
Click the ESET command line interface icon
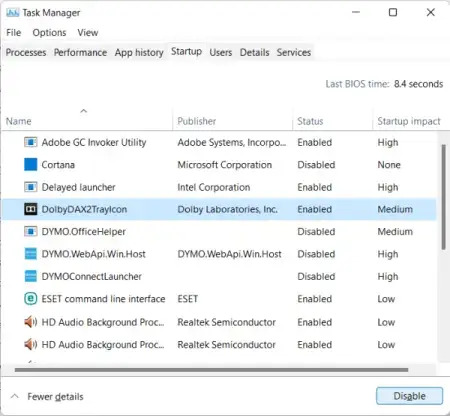[30, 299]
